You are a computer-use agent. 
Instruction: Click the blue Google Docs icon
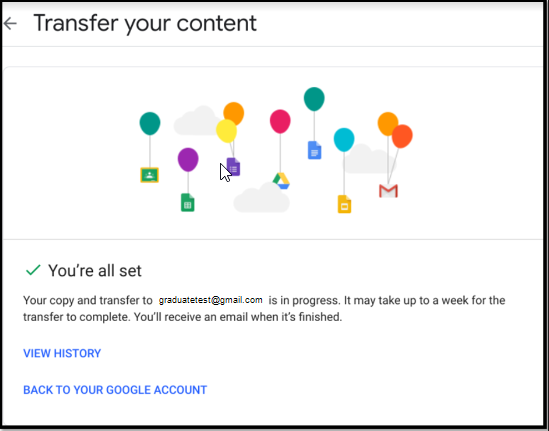click(x=314, y=150)
